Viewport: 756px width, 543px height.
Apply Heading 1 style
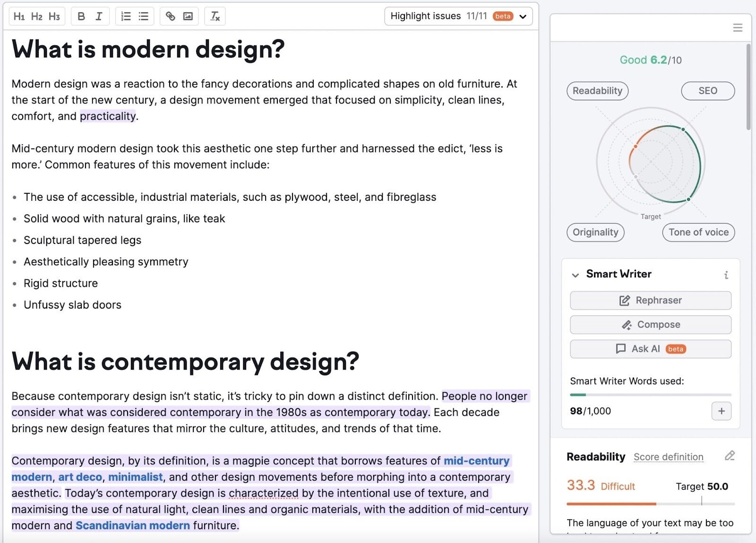point(19,16)
